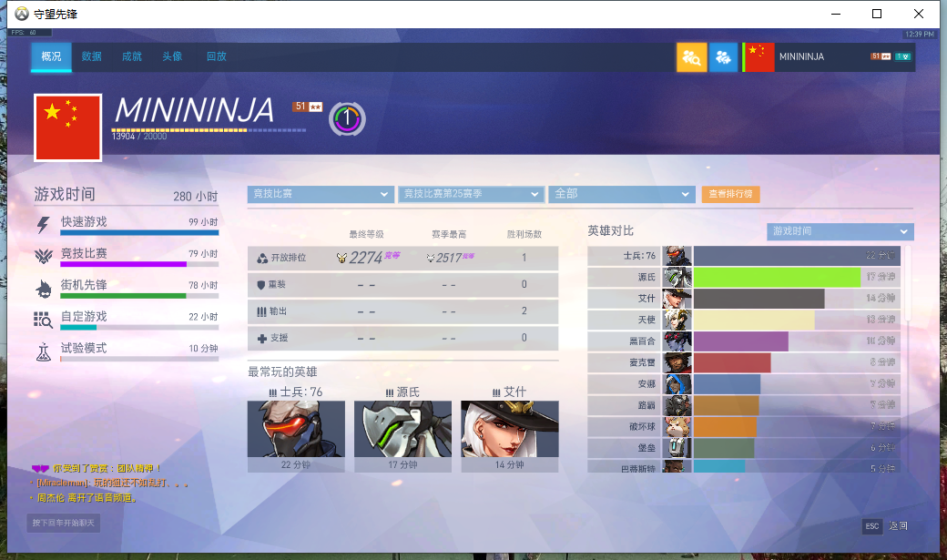Click the 试验模式 flask icon
The height and width of the screenshot is (560, 947).
tap(44, 351)
